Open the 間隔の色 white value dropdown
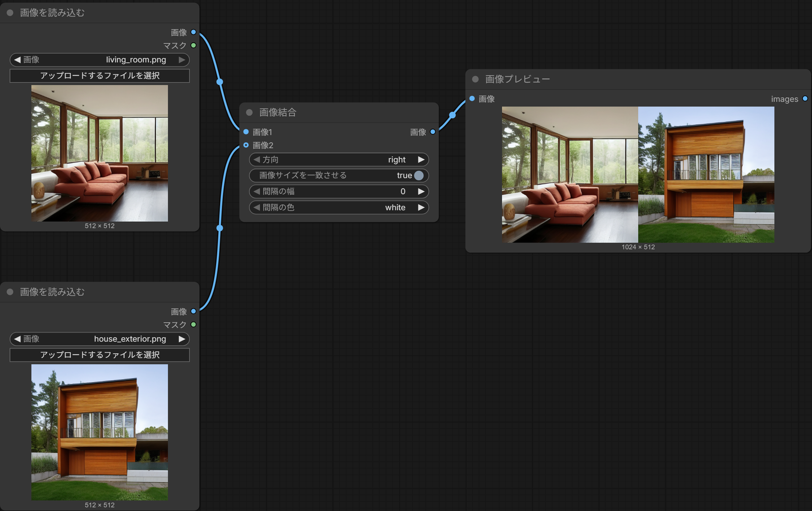Image resolution: width=812 pixels, height=511 pixels. click(339, 208)
